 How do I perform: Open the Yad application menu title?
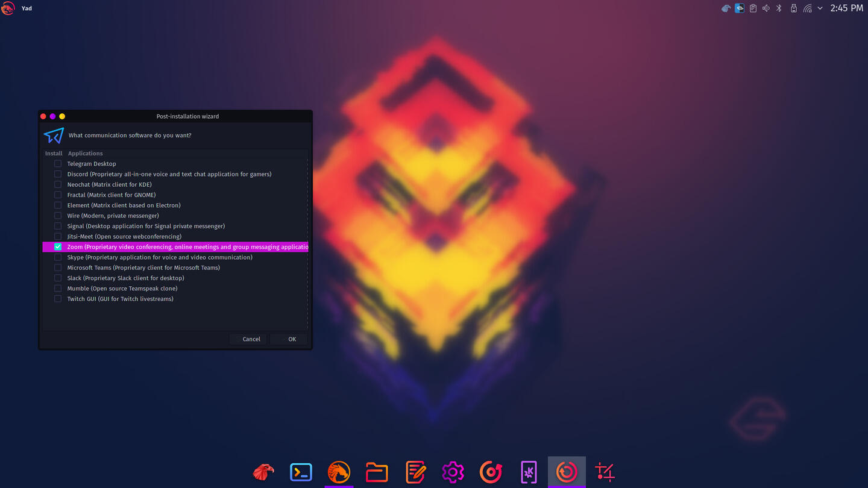click(27, 8)
